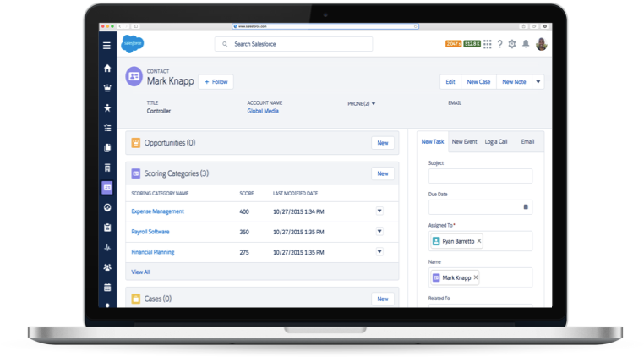The width and height of the screenshot is (644, 357).
Task: Open the user profile avatar
Action: point(542,44)
